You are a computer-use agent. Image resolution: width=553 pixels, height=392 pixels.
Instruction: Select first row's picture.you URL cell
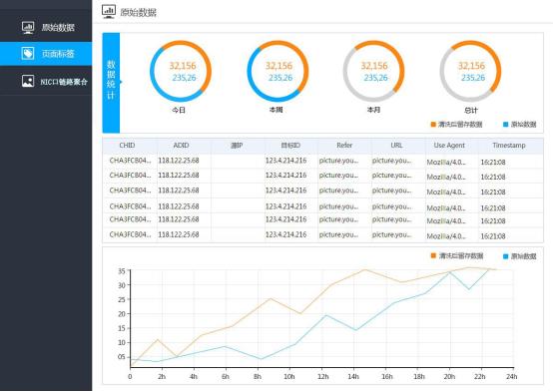391,161
